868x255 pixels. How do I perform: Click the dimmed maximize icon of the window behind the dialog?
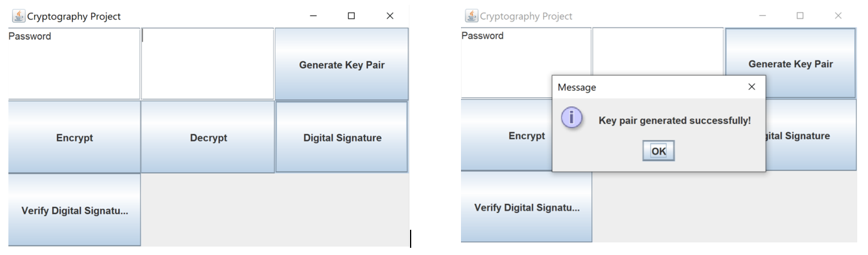coord(800,16)
